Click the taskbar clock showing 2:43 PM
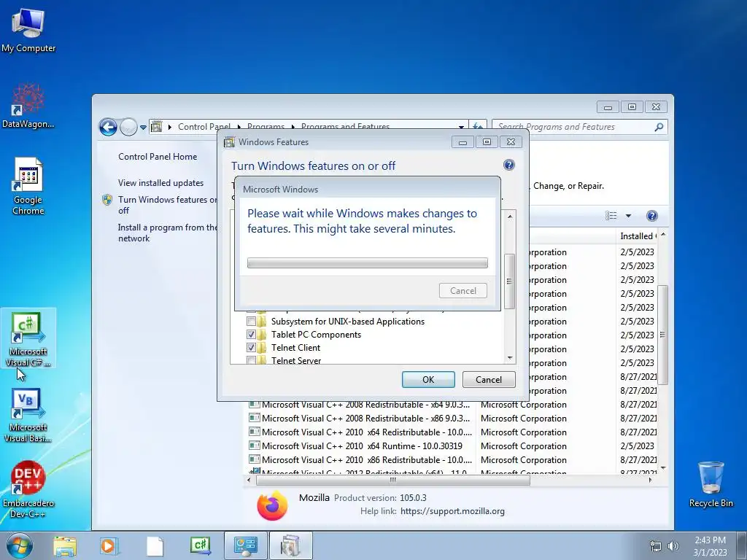This screenshot has height=560, width=747. [x=710, y=546]
